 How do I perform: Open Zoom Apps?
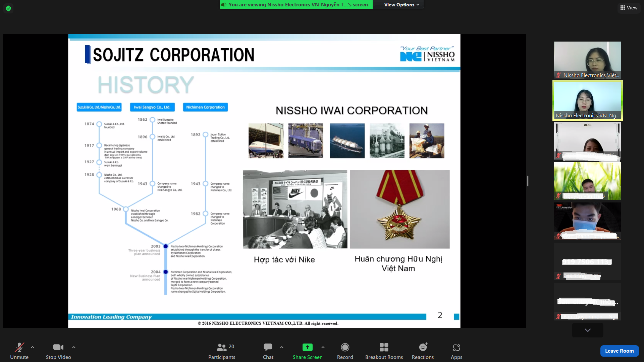coord(457,351)
